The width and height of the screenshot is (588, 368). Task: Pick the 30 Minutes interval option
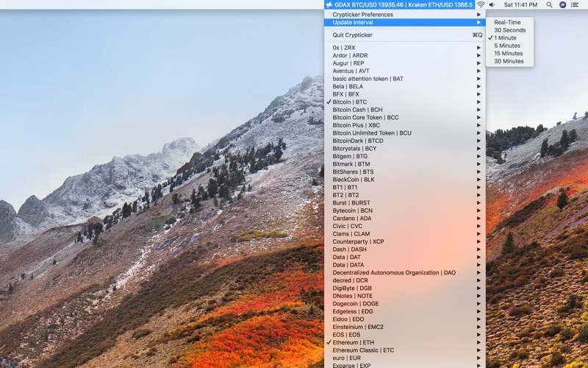[x=509, y=61]
